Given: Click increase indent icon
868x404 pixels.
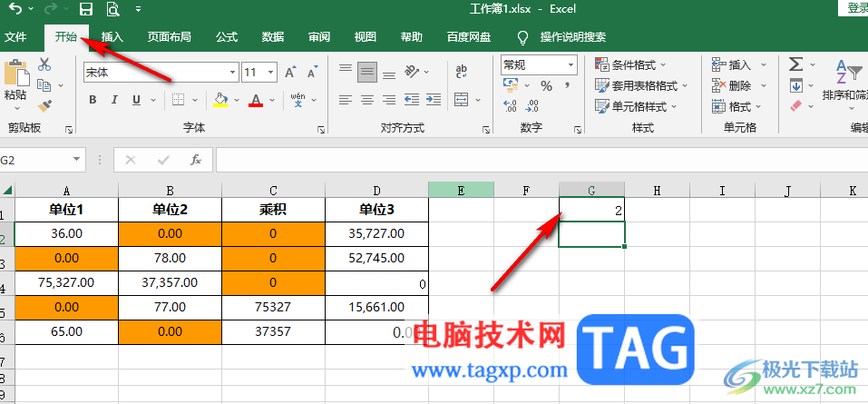Looking at the screenshot, I should click(434, 100).
